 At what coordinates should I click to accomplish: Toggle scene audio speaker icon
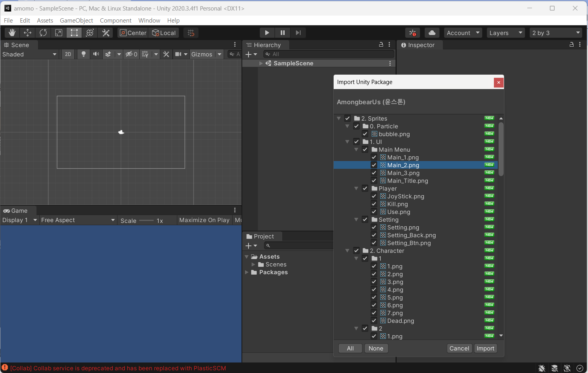tap(96, 54)
